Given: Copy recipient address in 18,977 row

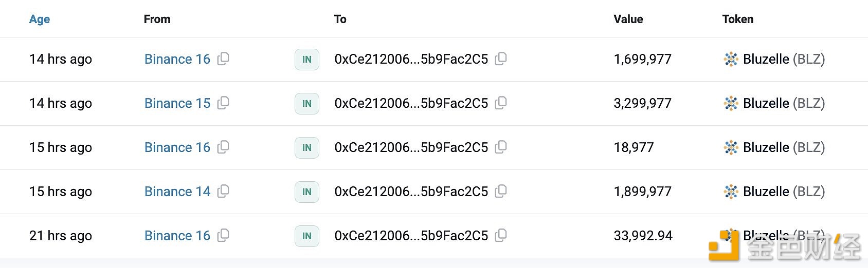Looking at the screenshot, I should click(x=501, y=147).
